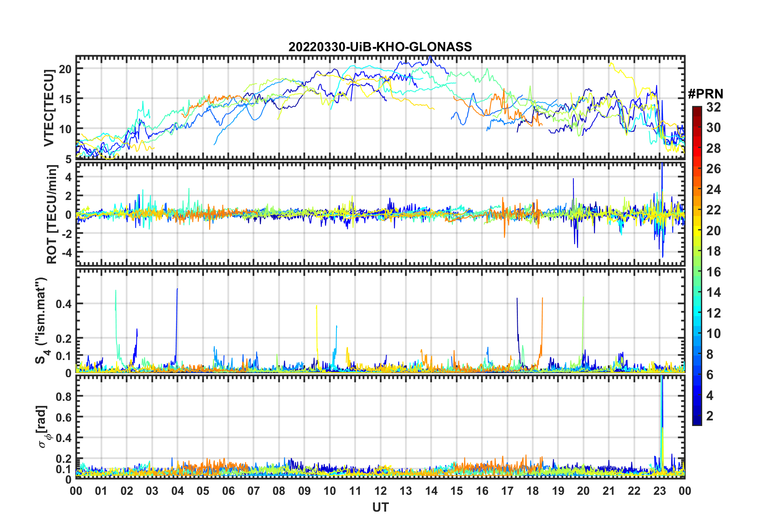Select the 09 tick on the UT axis
The width and height of the screenshot is (761, 532).
point(304,491)
